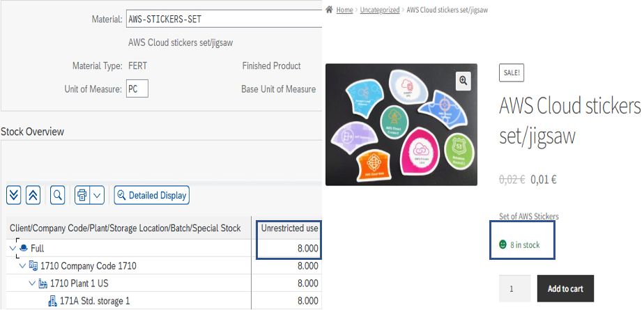
Task: Click the 8 in stock text
Action: [x=525, y=245]
